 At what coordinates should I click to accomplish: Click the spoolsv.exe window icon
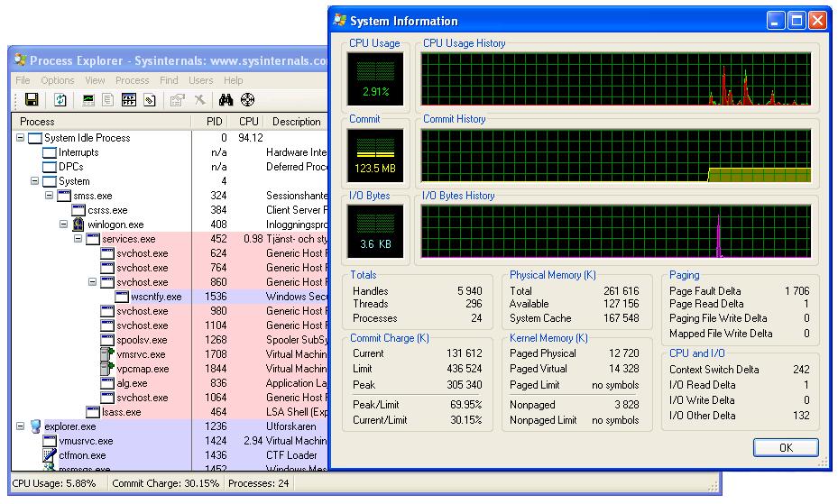tap(107, 340)
